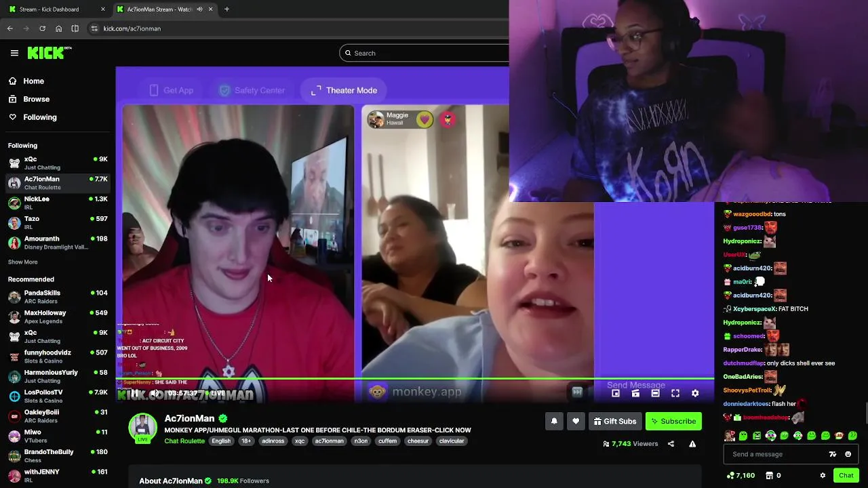Open the hamburger menu beside the Kick logo
Image resolution: width=868 pixels, height=488 pixels.
click(14, 53)
